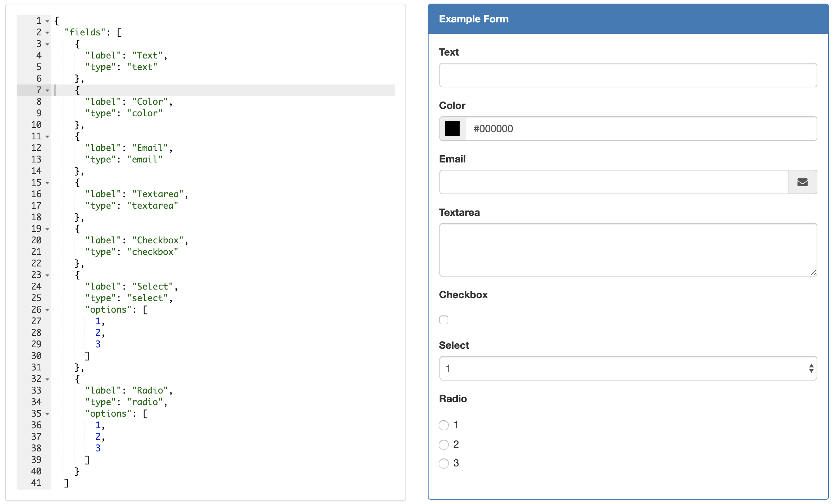Choose radio option 3
The image size is (834, 504).
point(444,463)
